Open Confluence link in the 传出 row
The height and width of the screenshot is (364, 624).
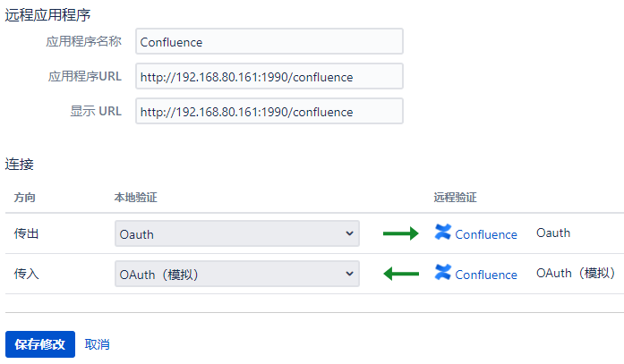coord(486,234)
